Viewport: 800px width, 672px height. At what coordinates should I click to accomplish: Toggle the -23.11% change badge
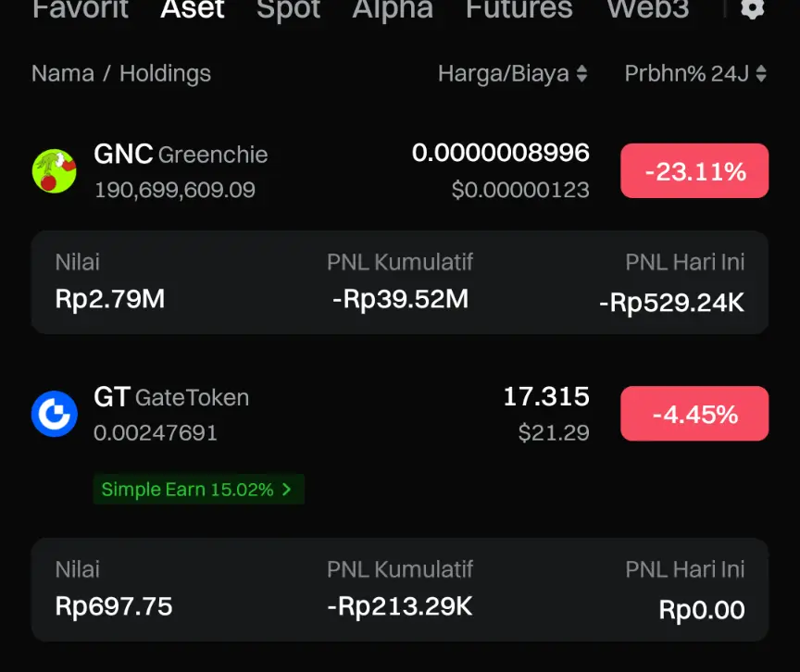[x=694, y=171]
